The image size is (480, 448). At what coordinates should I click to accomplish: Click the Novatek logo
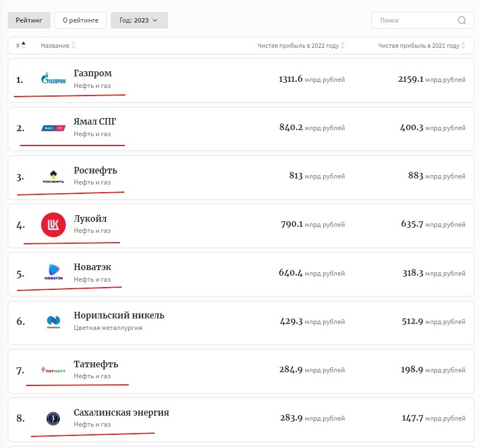coord(54,272)
